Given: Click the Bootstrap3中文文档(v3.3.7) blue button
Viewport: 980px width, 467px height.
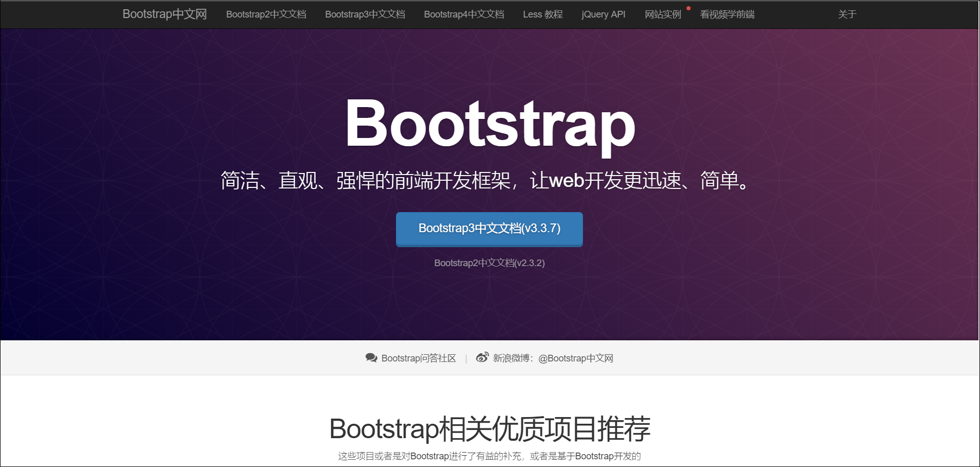Looking at the screenshot, I should pyautogui.click(x=489, y=229).
